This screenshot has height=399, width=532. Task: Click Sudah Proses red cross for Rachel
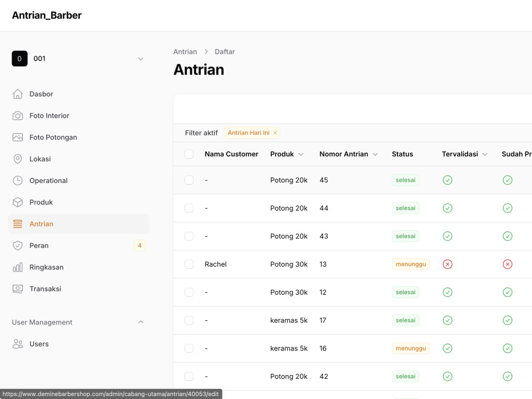(x=508, y=264)
